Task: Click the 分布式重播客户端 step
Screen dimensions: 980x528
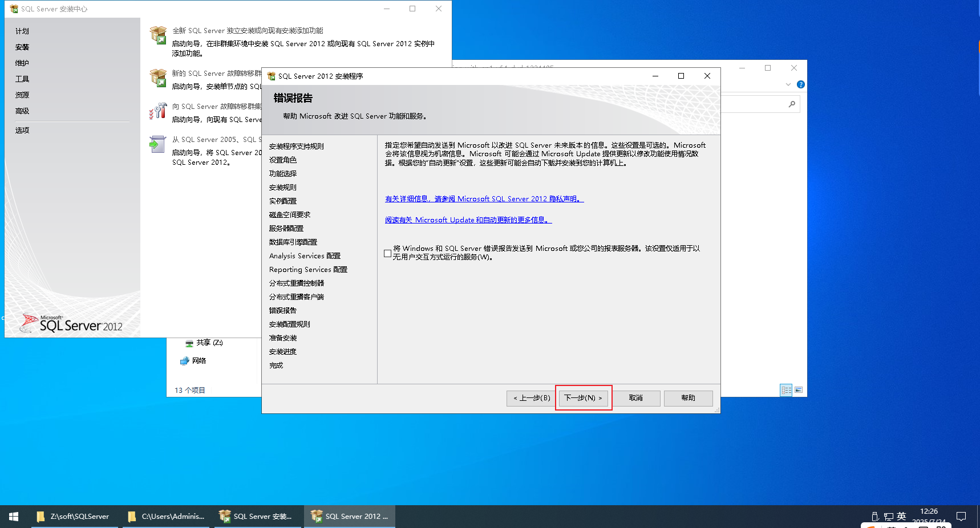Action: [x=297, y=297]
